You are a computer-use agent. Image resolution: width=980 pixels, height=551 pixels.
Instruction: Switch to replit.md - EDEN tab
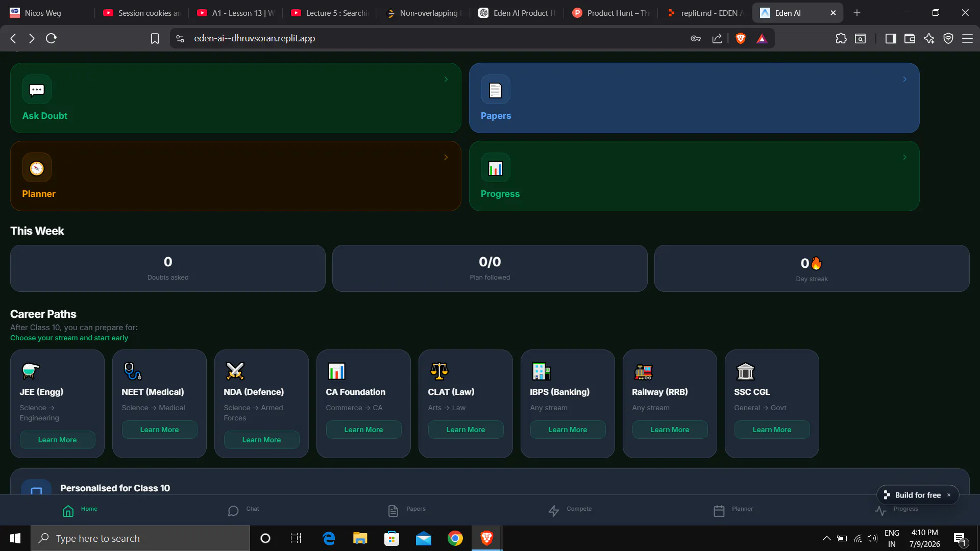point(705,13)
